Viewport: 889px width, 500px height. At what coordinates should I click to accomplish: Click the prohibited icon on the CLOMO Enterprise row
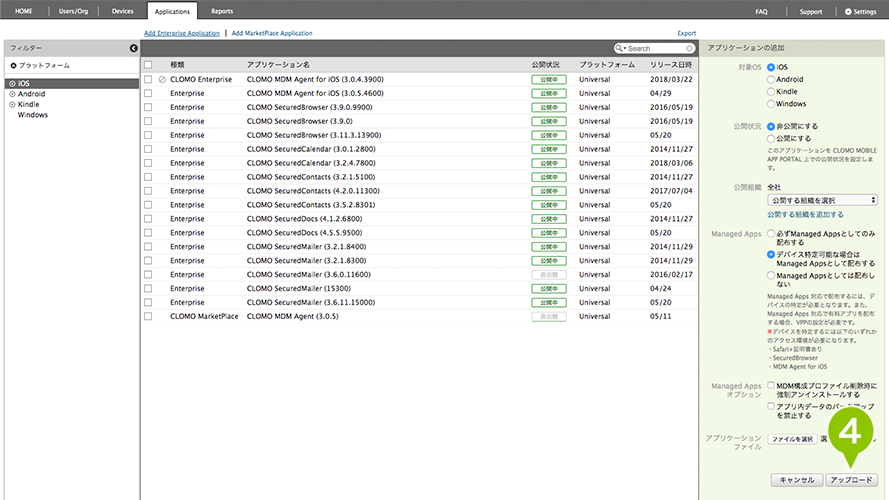[162, 80]
